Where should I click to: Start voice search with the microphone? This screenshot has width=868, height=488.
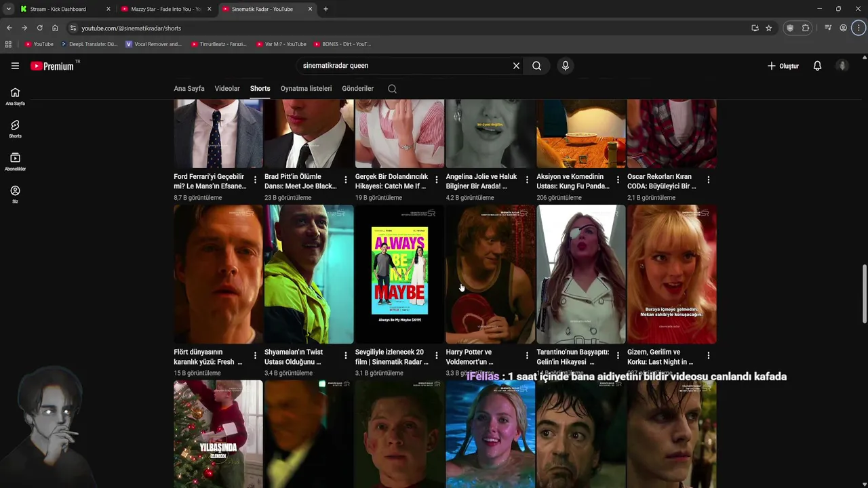(565, 66)
